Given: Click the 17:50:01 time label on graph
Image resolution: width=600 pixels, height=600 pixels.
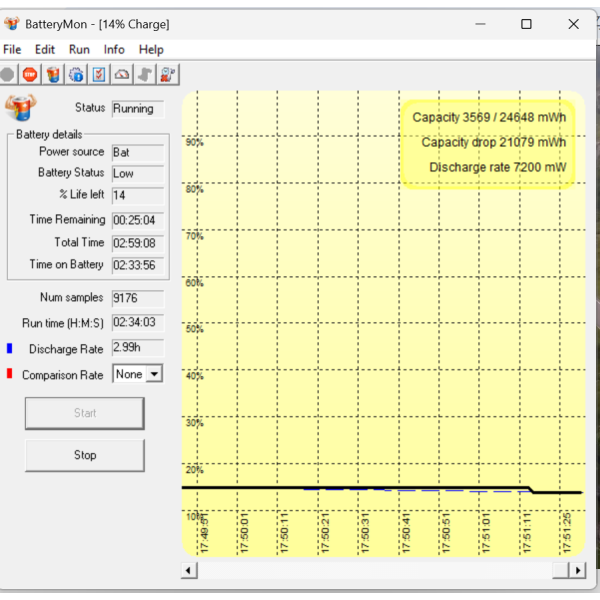Looking at the screenshot, I should pos(245,533).
